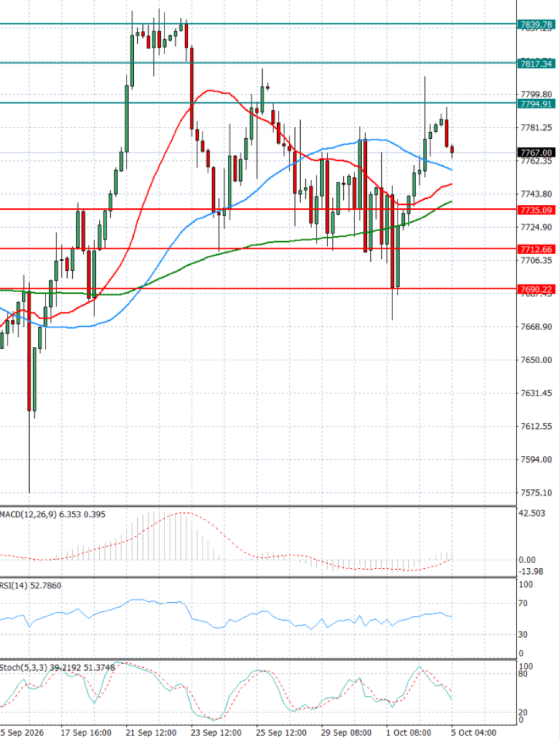Click the 7575.10 price axis value
This screenshot has height=740, width=560.
pos(536,493)
